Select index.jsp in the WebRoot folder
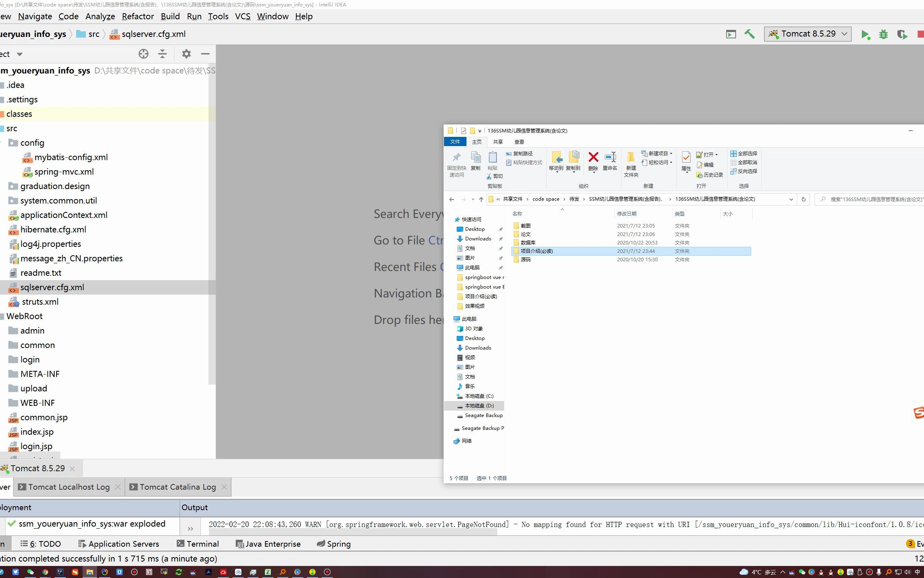924x578 pixels. click(x=37, y=432)
